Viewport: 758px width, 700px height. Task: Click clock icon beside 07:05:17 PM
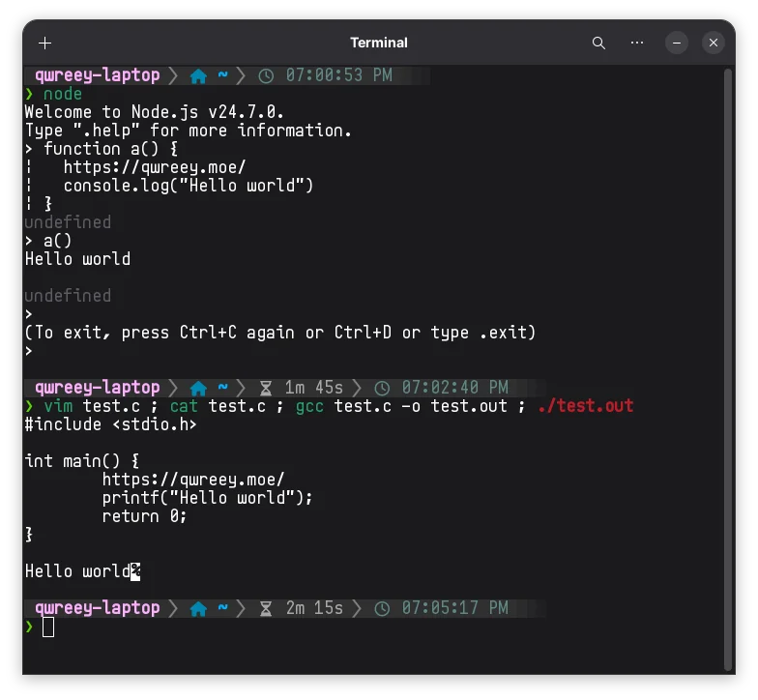[x=383, y=608]
